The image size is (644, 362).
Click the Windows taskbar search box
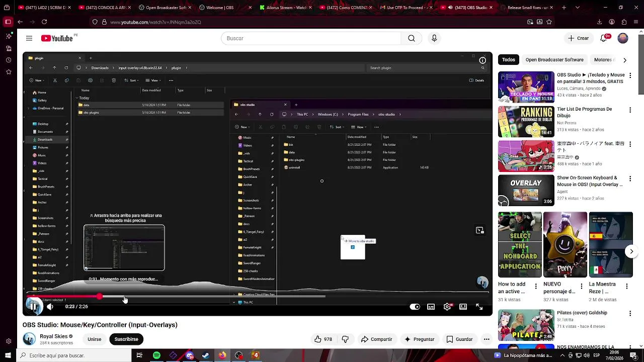point(74,355)
